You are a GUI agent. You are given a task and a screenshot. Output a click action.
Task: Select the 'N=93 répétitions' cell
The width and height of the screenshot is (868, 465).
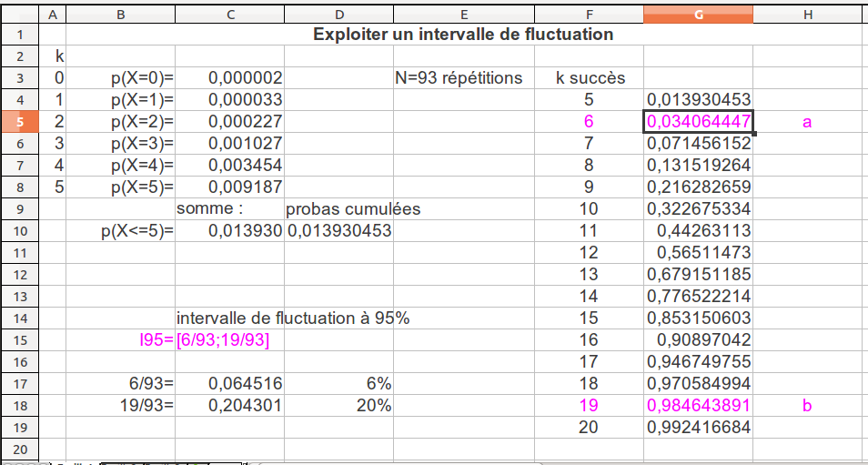point(459,78)
